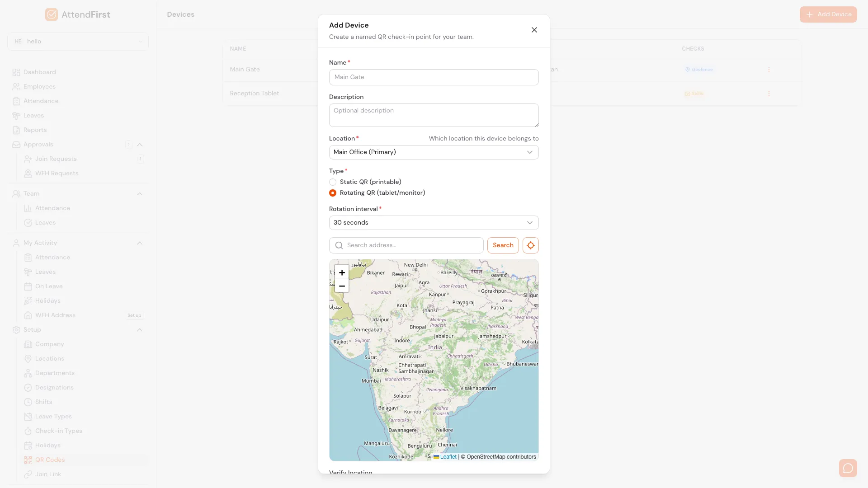
Task: Click the WFH Requests icon
Action: pos(28,174)
